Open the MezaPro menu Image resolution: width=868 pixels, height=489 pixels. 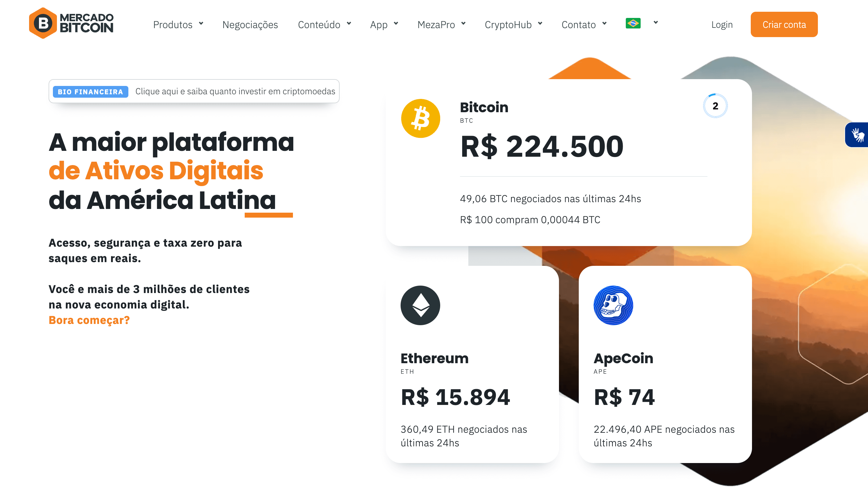441,25
